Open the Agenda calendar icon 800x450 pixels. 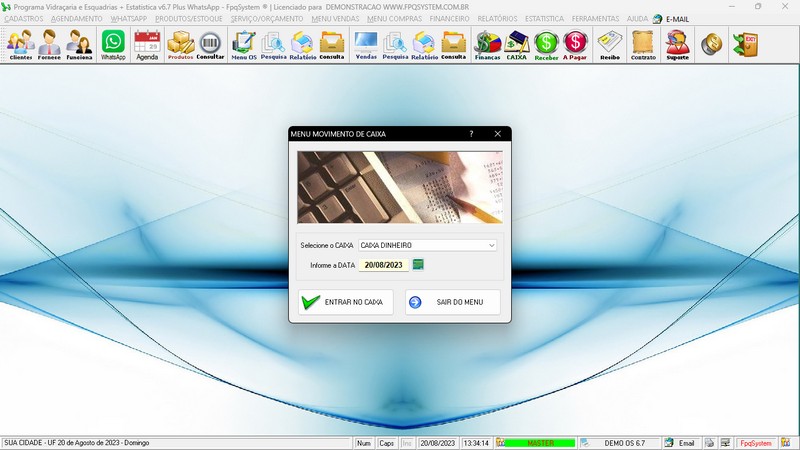tap(147, 45)
